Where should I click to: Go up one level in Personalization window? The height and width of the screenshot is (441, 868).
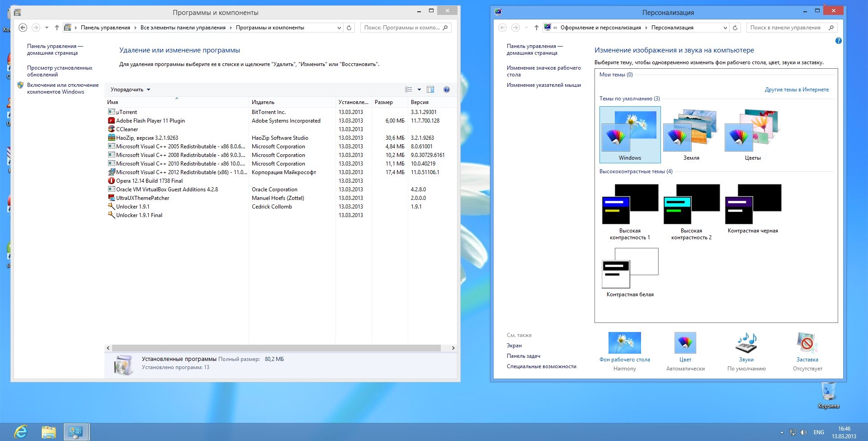pos(536,28)
